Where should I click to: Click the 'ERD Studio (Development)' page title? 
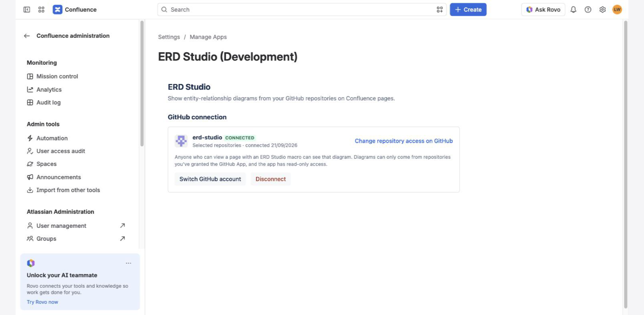click(x=227, y=57)
